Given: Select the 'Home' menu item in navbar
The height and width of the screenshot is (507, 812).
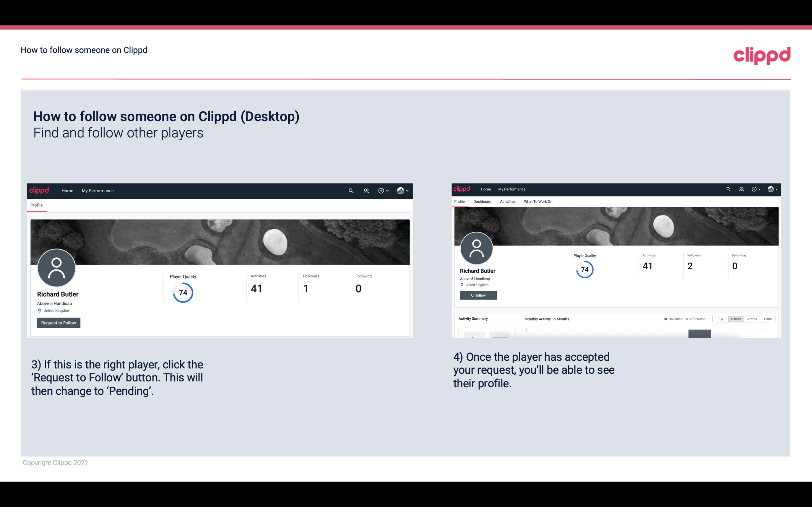Looking at the screenshot, I should tap(67, 190).
